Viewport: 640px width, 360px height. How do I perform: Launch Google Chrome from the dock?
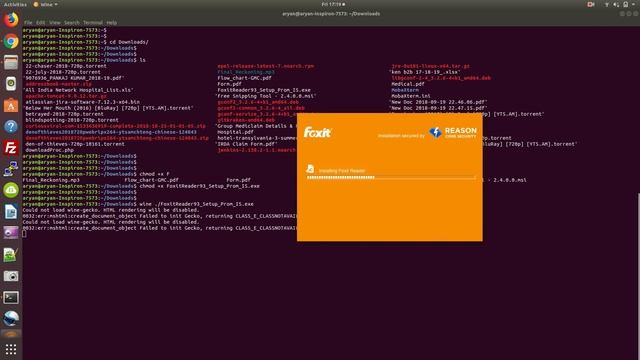pos(11,41)
